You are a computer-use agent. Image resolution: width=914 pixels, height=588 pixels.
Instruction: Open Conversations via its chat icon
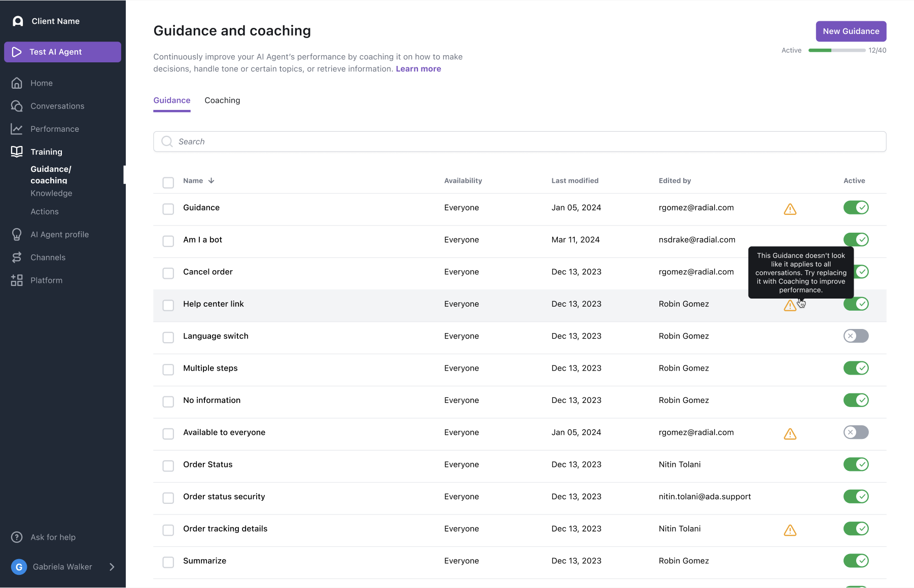(x=17, y=106)
